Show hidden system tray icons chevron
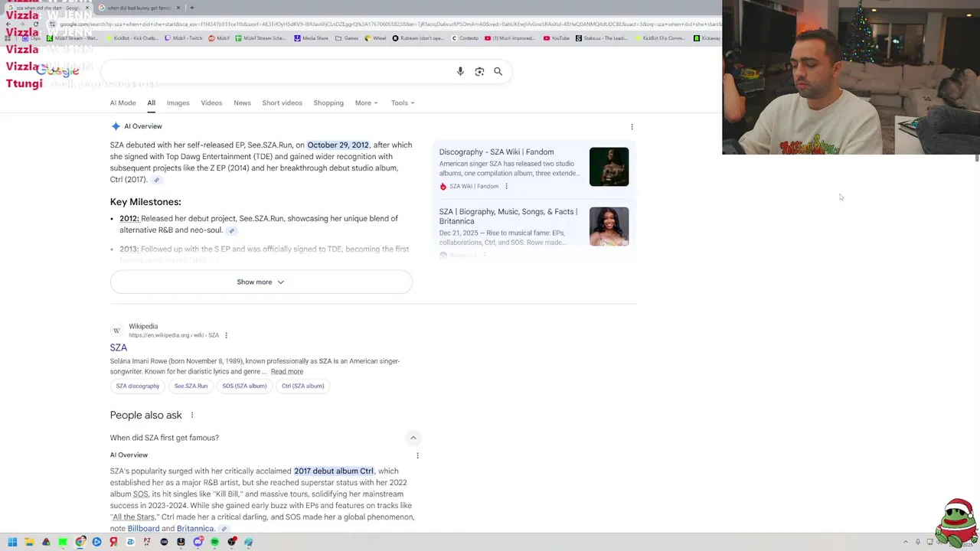980x551 pixels. click(x=906, y=542)
